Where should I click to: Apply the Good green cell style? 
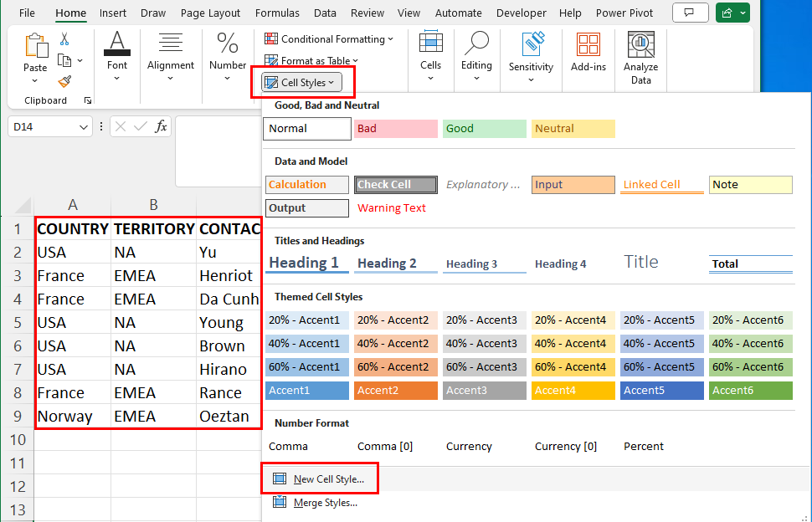point(485,129)
